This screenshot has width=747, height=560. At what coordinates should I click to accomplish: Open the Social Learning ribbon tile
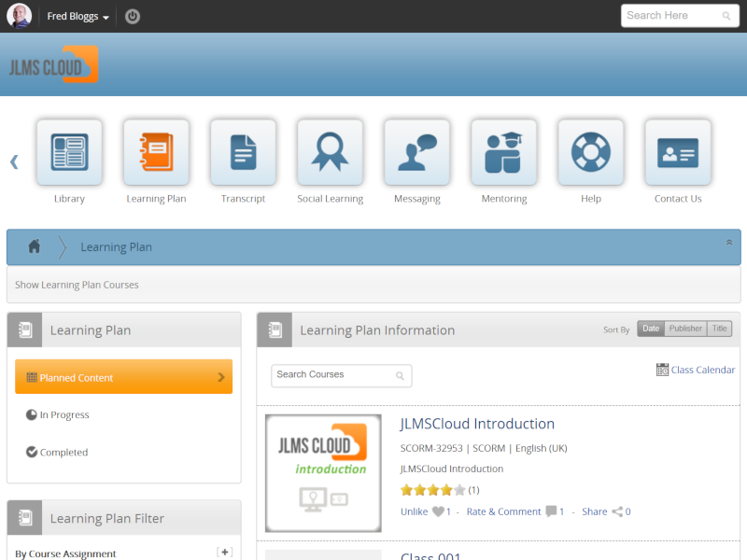[331, 152]
